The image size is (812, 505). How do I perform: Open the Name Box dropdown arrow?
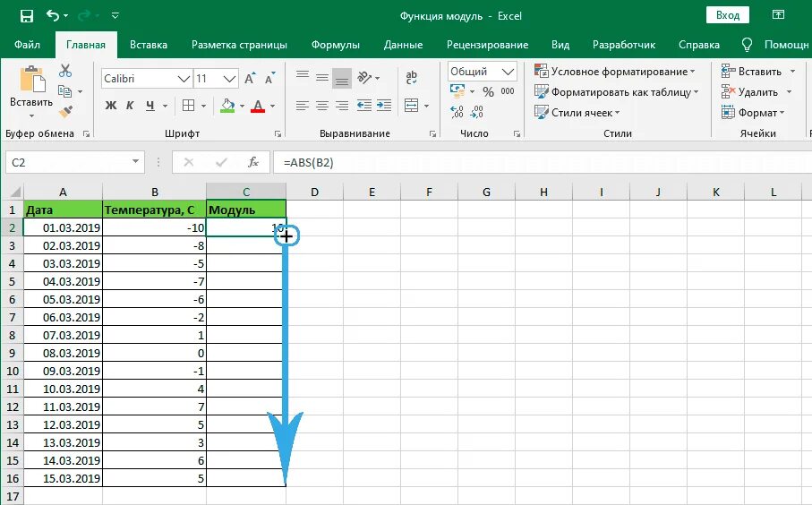tap(135, 161)
